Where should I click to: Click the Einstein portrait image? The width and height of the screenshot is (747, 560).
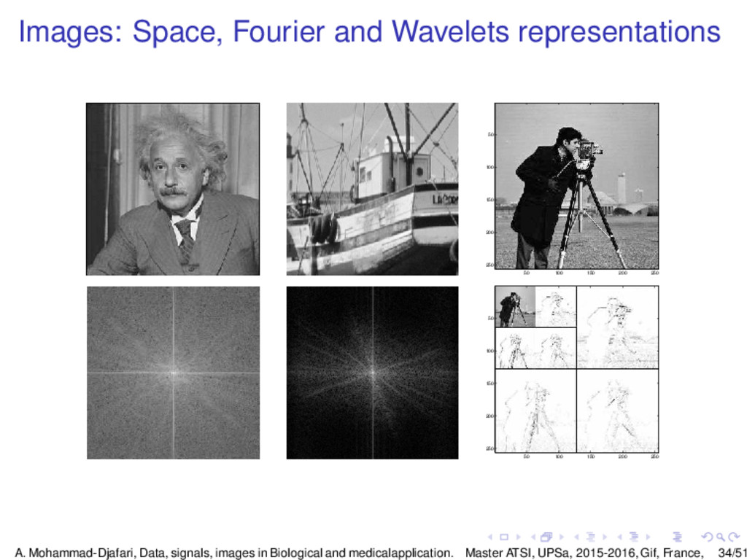pos(173,189)
